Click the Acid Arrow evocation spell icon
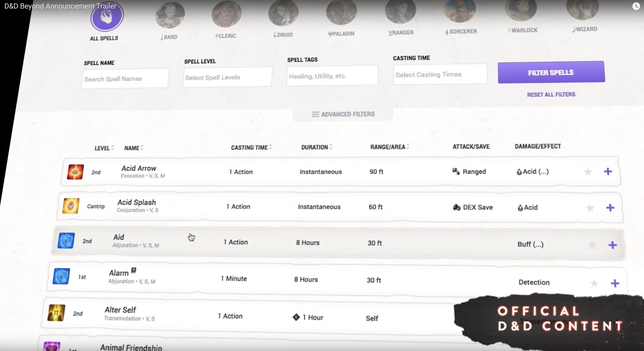The width and height of the screenshot is (644, 351). [75, 172]
